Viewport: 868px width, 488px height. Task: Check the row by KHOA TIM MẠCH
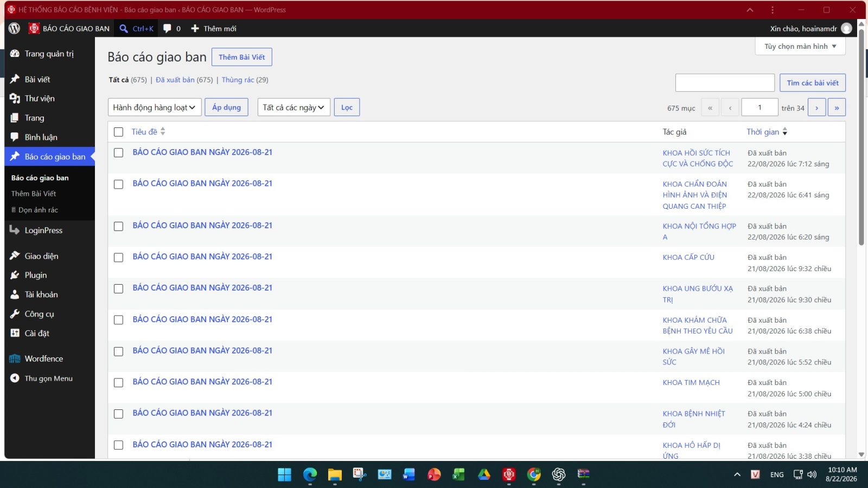[x=118, y=383]
